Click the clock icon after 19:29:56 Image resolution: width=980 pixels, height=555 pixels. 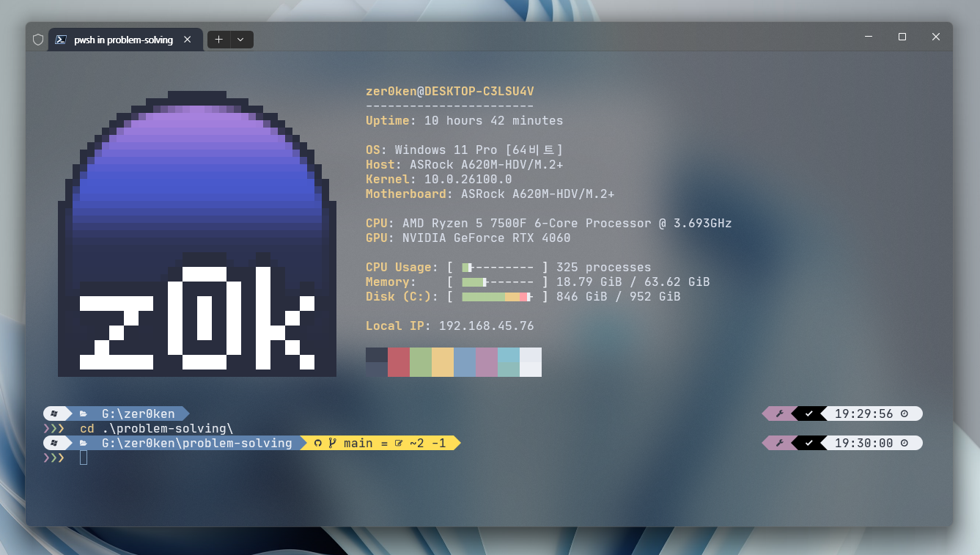(905, 414)
